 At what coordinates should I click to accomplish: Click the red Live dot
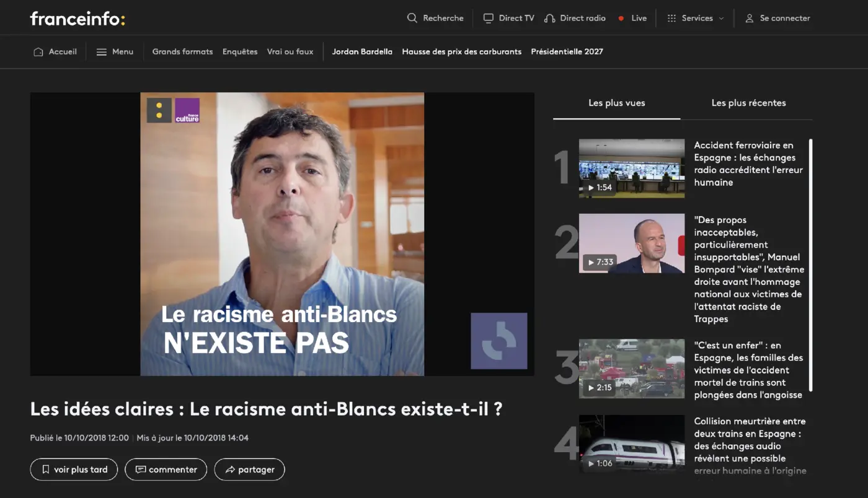[621, 19]
